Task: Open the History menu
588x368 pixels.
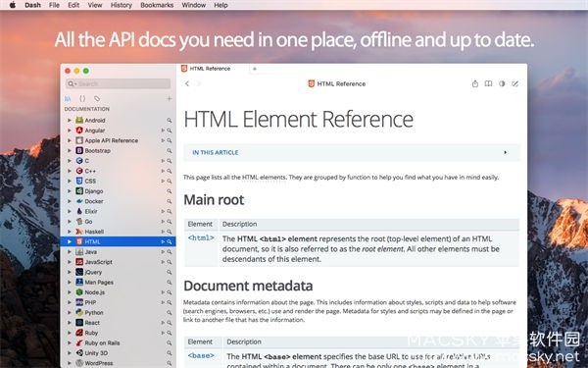Action: [x=122, y=5]
